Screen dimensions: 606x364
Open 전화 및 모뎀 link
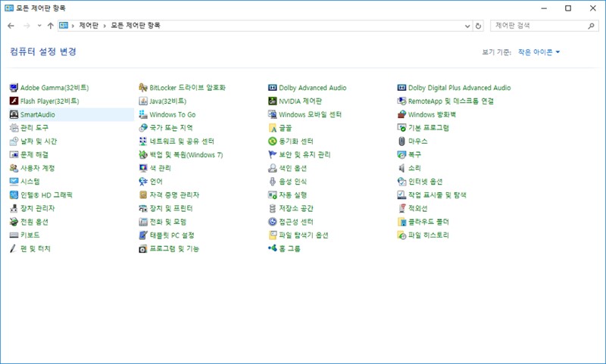[x=168, y=222]
